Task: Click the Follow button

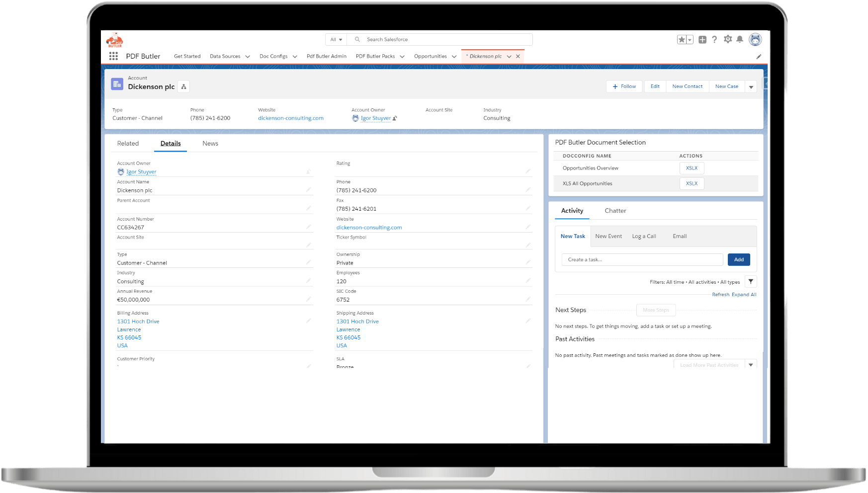Action: click(x=624, y=86)
